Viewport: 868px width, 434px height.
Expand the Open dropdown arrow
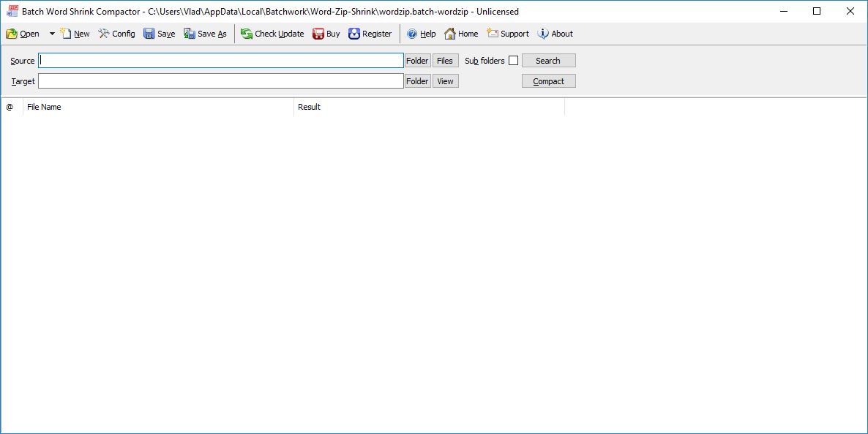52,34
